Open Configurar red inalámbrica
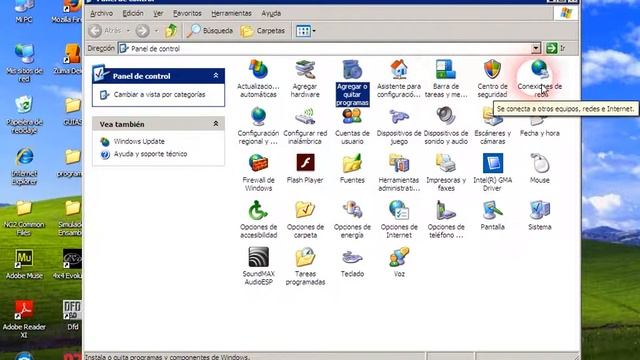The image size is (640, 360). pyautogui.click(x=305, y=126)
